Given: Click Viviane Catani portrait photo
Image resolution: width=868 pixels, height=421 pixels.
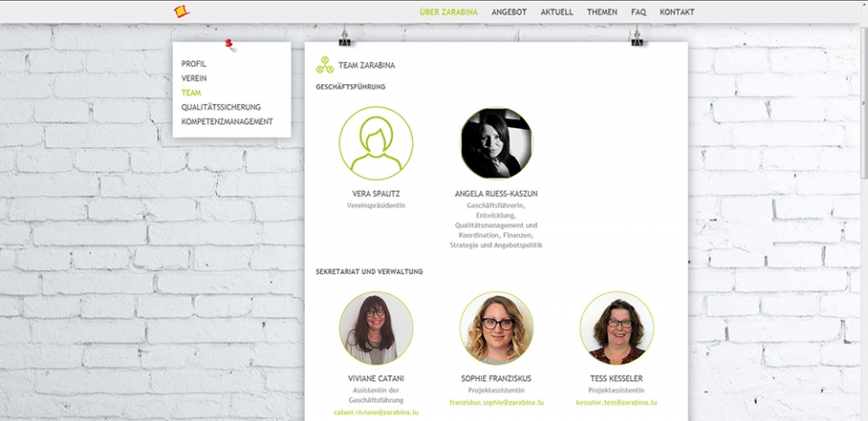Looking at the screenshot, I should 376,328.
